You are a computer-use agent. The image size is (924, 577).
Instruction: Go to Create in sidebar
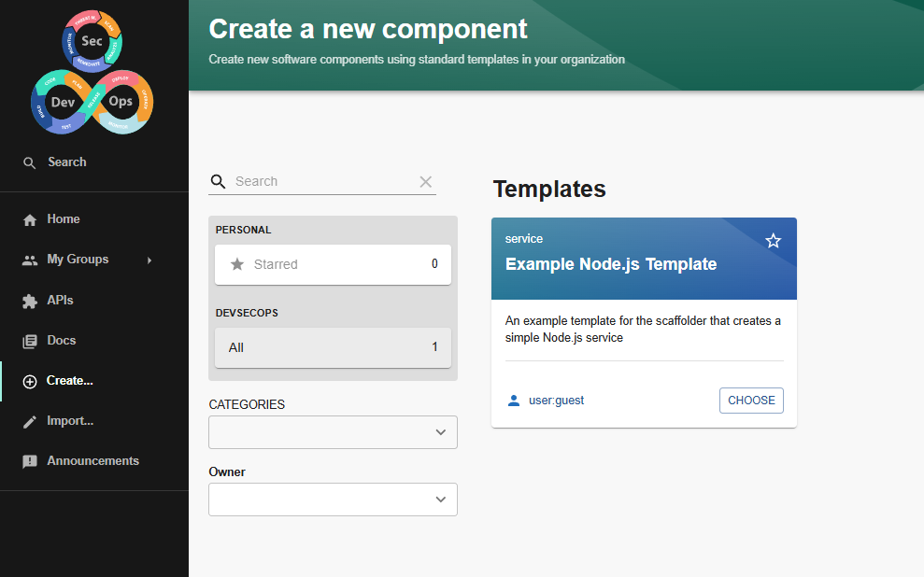[70, 381]
